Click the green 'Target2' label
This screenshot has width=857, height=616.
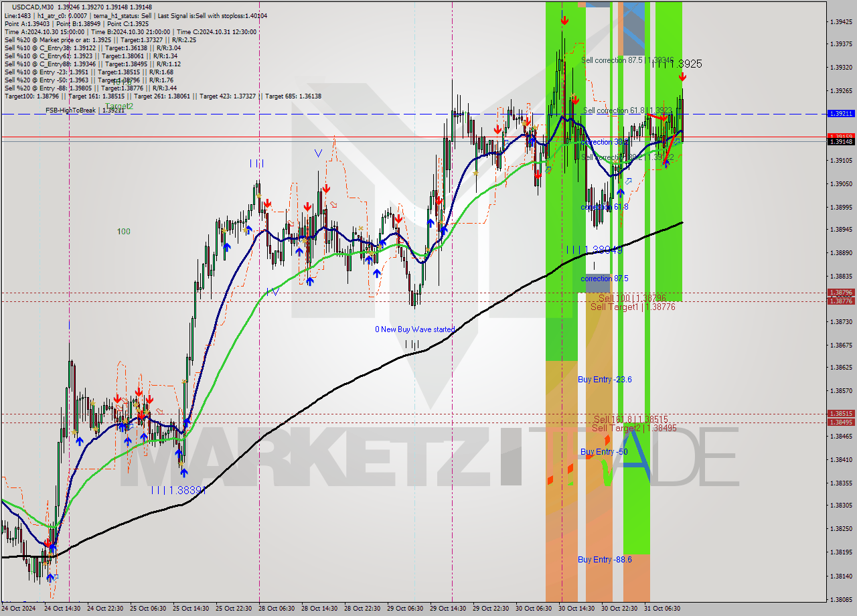tap(119, 106)
